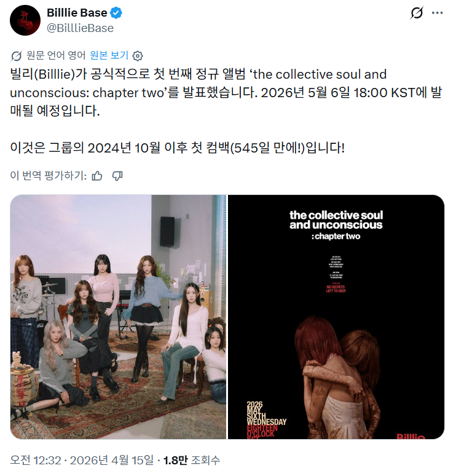Image resolution: width=456 pixels, height=476 pixels.
Task: Open the group photo thumbnail
Action: click(119, 317)
